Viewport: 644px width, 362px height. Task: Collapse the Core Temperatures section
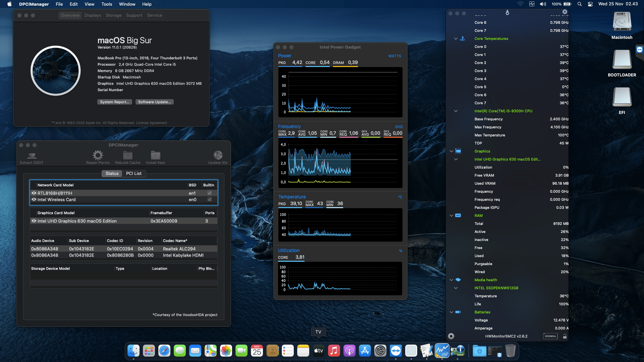coord(455,39)
